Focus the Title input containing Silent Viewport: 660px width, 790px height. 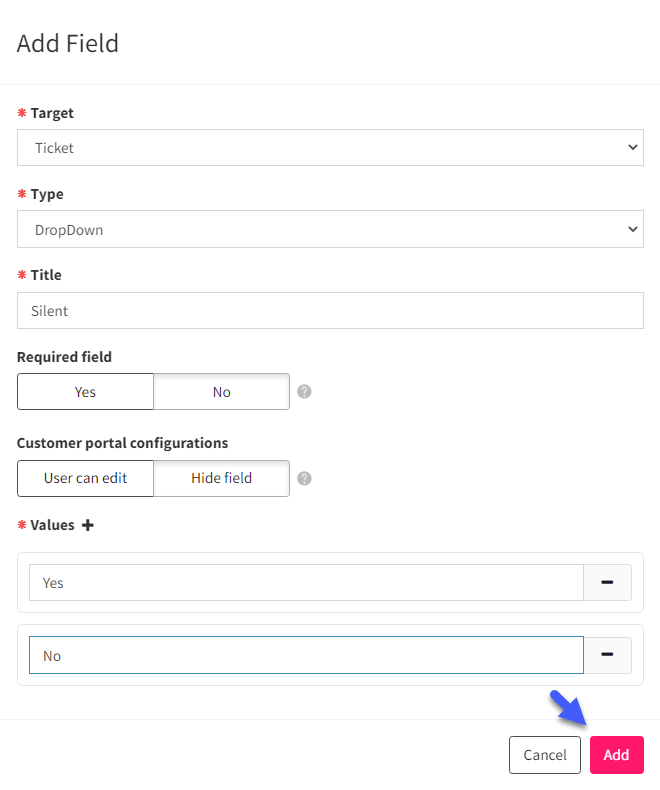(x=330, y=311)
